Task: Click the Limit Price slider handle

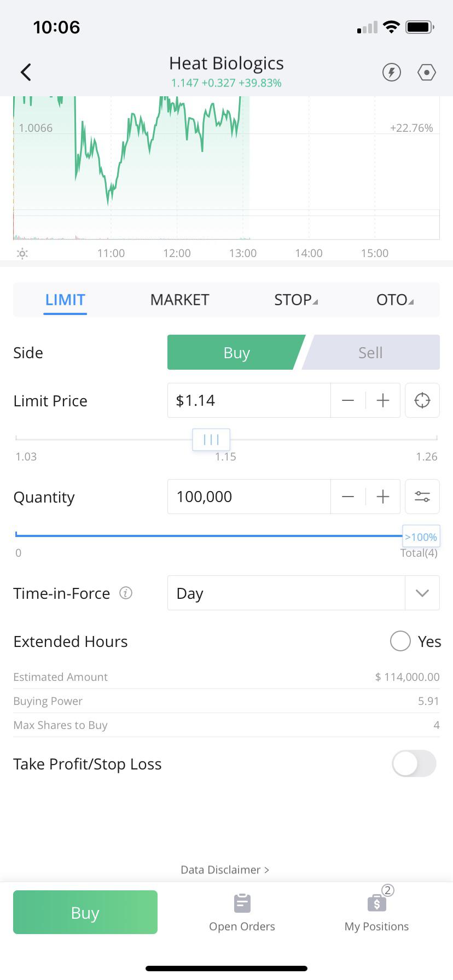Action: 211,439
